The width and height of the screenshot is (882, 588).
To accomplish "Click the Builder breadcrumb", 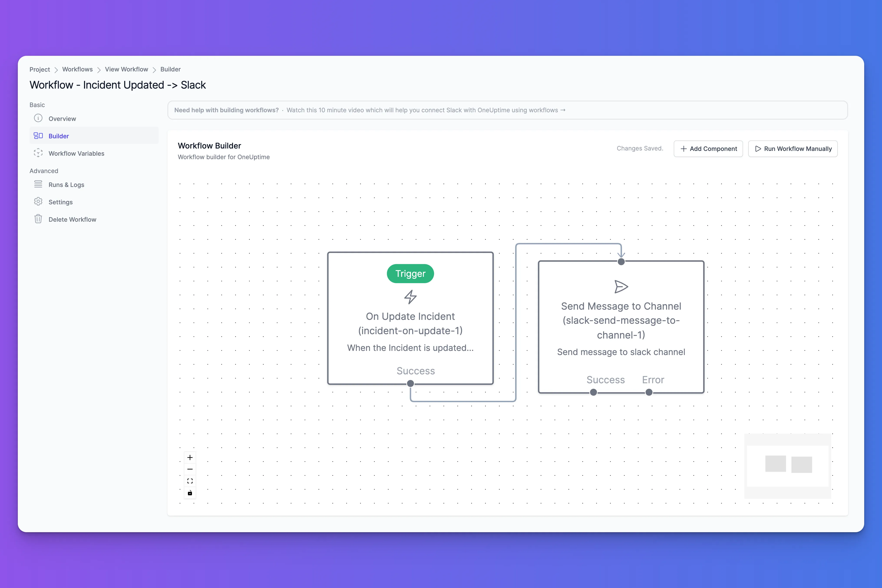I will point(170,69).
